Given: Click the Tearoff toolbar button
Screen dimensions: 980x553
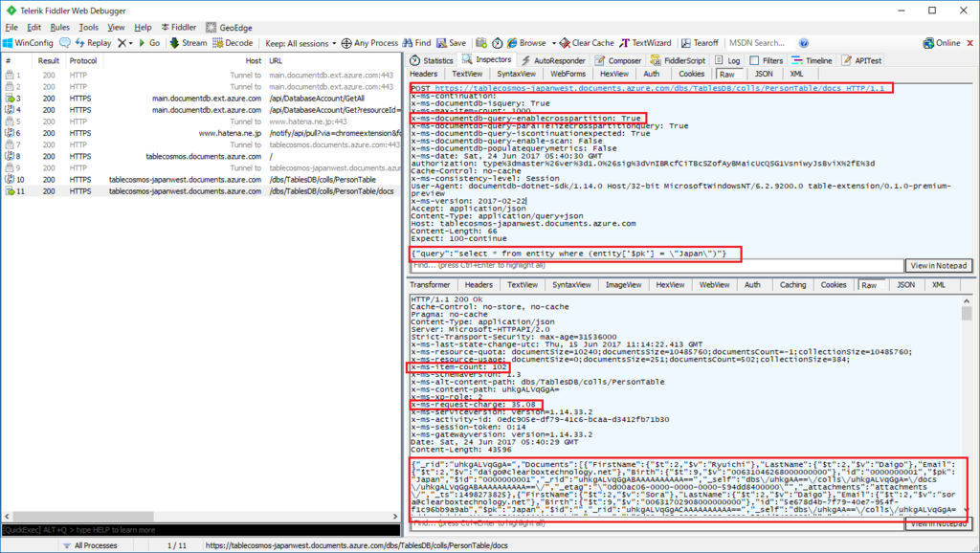Looking at the screenshot, I should [x=700, y=43].
